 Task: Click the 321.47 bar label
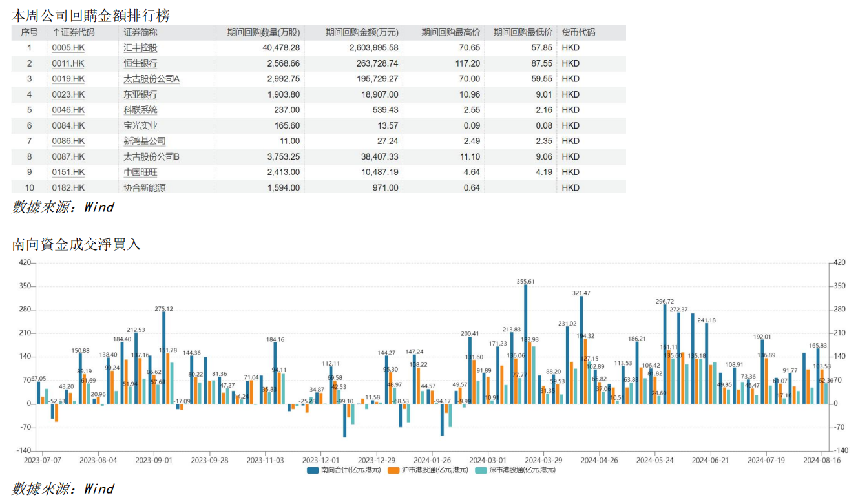(581, 293)
